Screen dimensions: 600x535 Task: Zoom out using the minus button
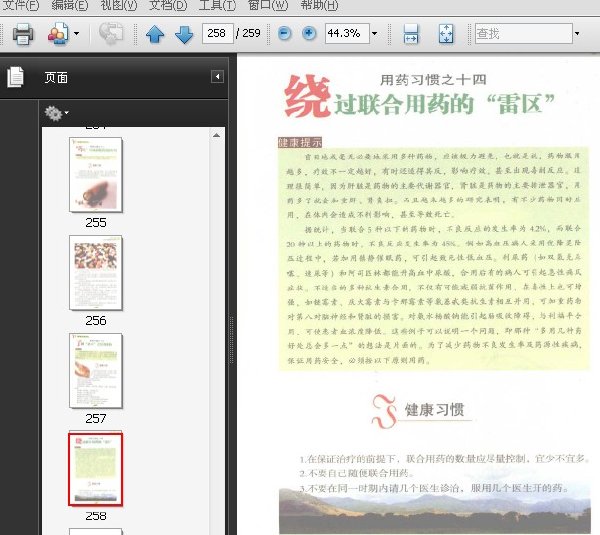[284, 33]
